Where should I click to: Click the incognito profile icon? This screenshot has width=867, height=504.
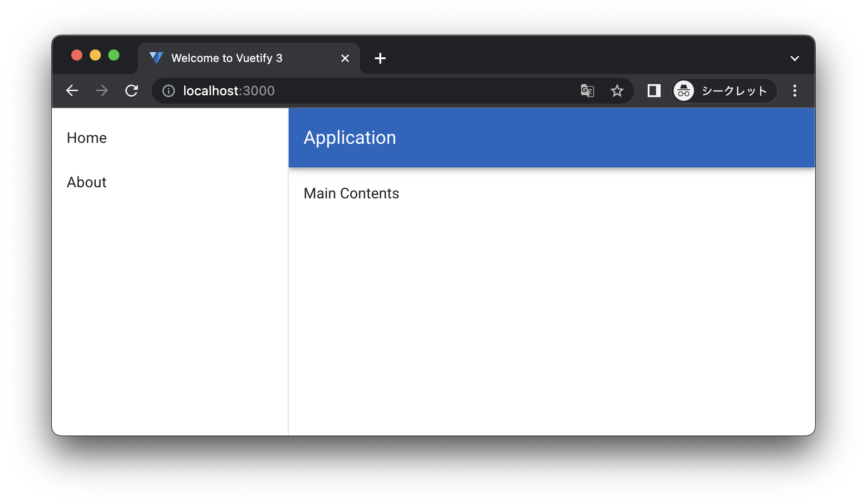(683, 91)
